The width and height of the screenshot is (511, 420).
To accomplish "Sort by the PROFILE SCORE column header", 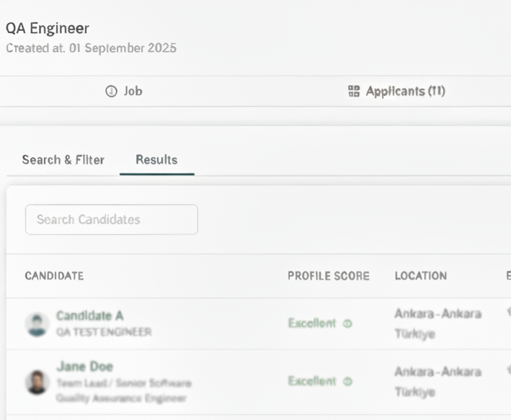I will click(328, 276).
